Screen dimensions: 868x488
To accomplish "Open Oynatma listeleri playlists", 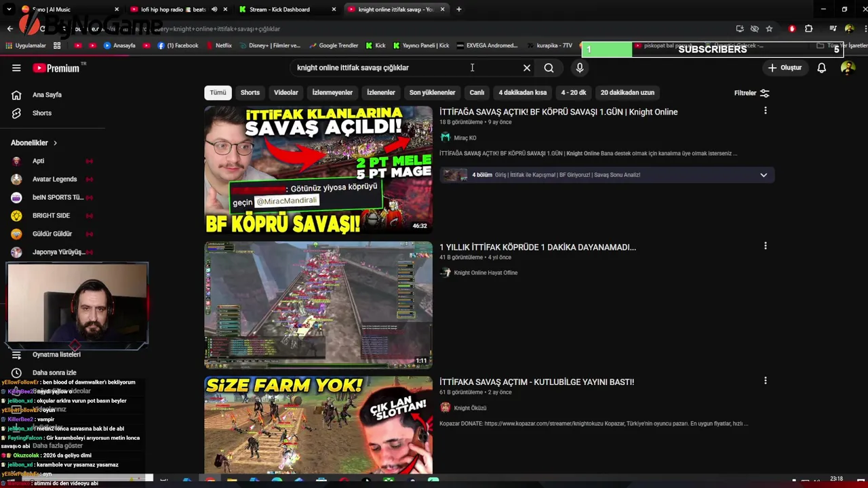I will click(56, 355).
